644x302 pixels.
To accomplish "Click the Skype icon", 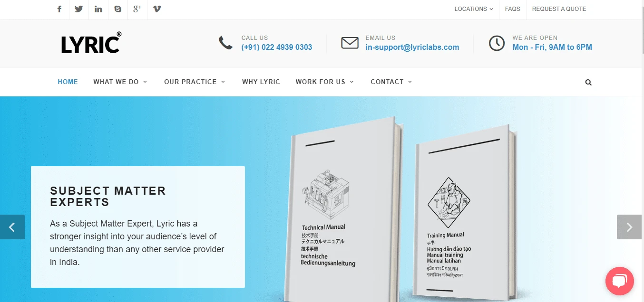I will pyautogui.click(x=118, y=9).
